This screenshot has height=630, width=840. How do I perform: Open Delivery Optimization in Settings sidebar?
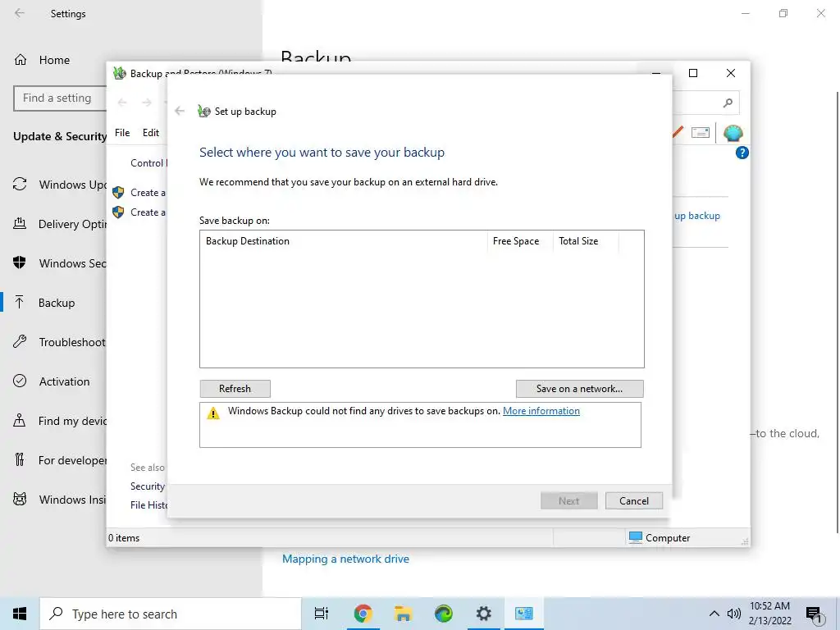59,224
